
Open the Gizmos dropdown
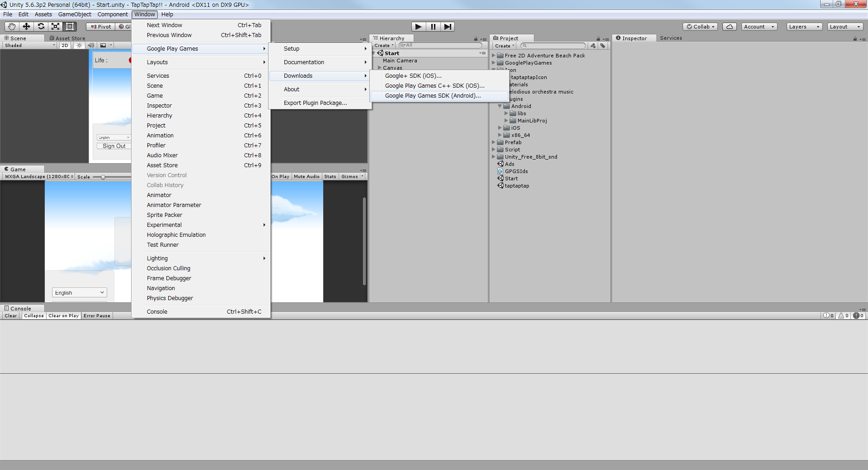352,176
